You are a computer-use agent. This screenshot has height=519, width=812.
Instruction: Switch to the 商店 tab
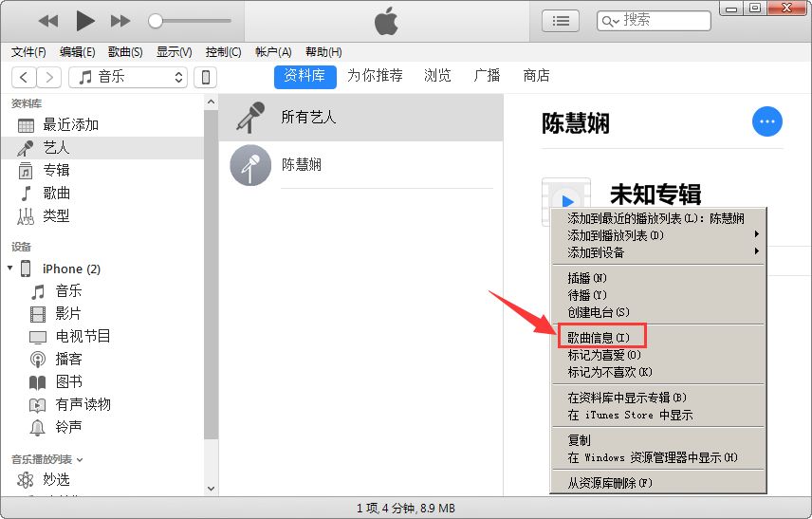tap(536, 76)
